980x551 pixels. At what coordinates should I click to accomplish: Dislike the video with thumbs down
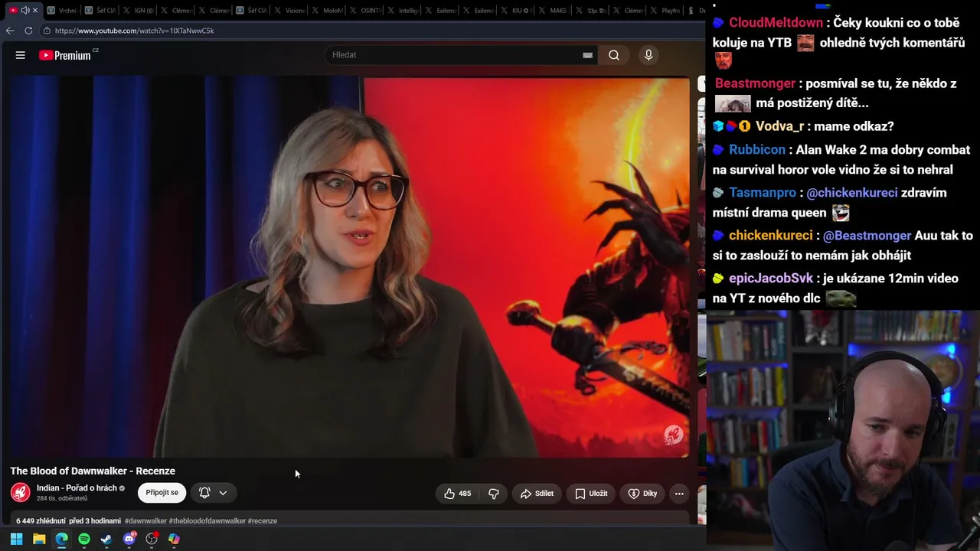coord(494,494)
